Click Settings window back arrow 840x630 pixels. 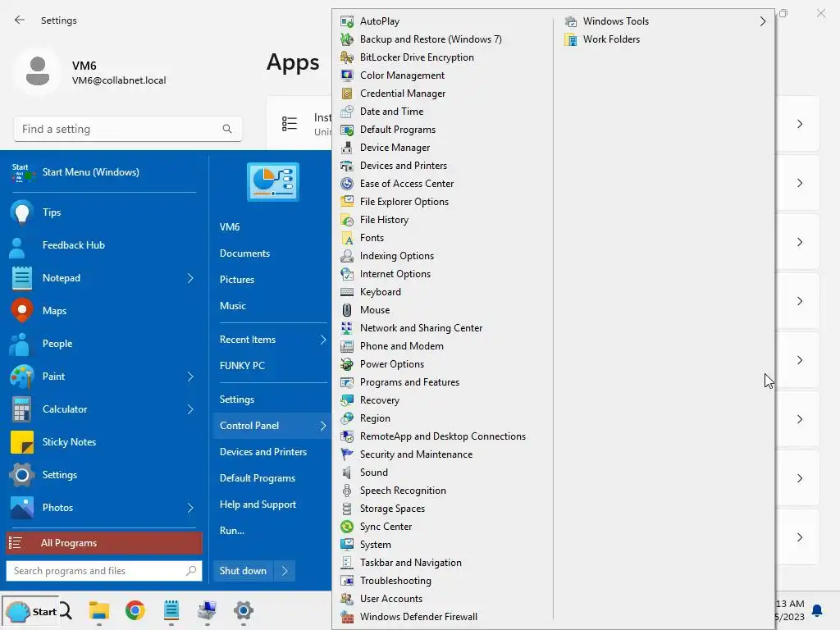[20, 20]
